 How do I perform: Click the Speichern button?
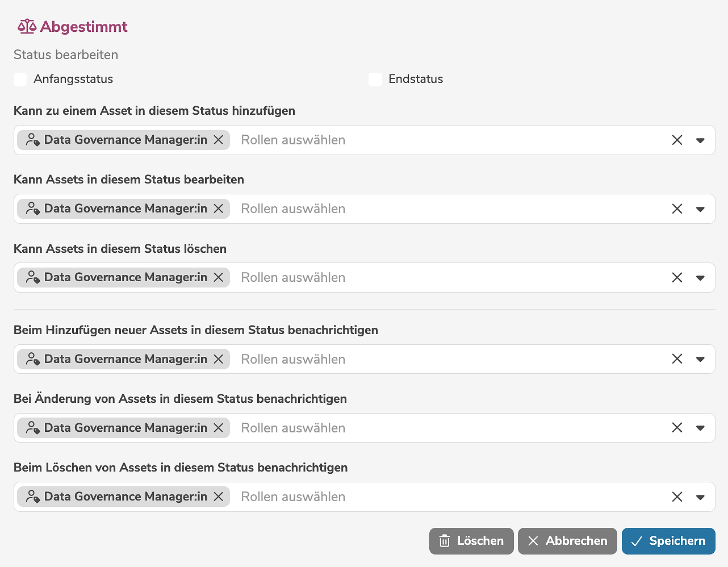click(x=668, y=541)
